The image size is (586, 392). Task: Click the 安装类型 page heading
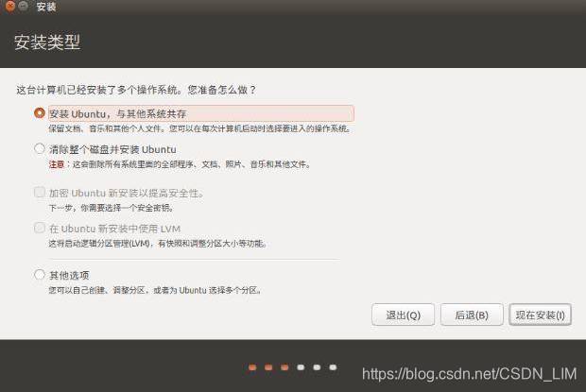coord(47,42)
